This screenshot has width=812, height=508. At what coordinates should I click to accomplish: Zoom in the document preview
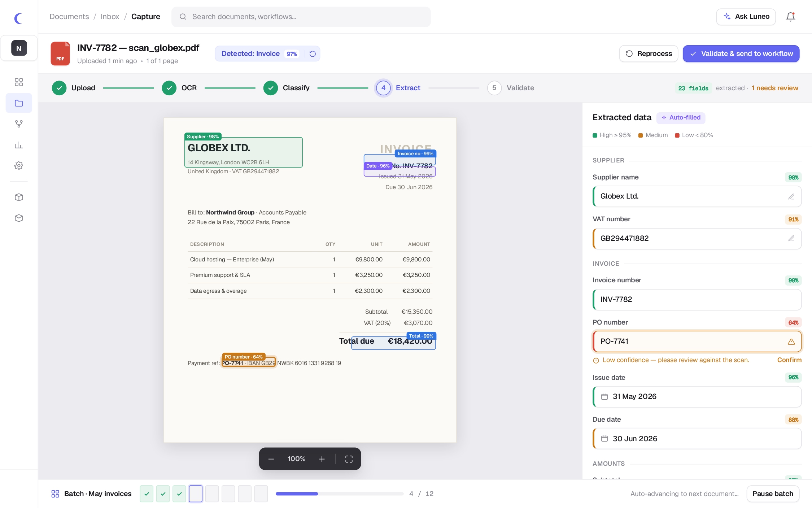pos(322,459)
